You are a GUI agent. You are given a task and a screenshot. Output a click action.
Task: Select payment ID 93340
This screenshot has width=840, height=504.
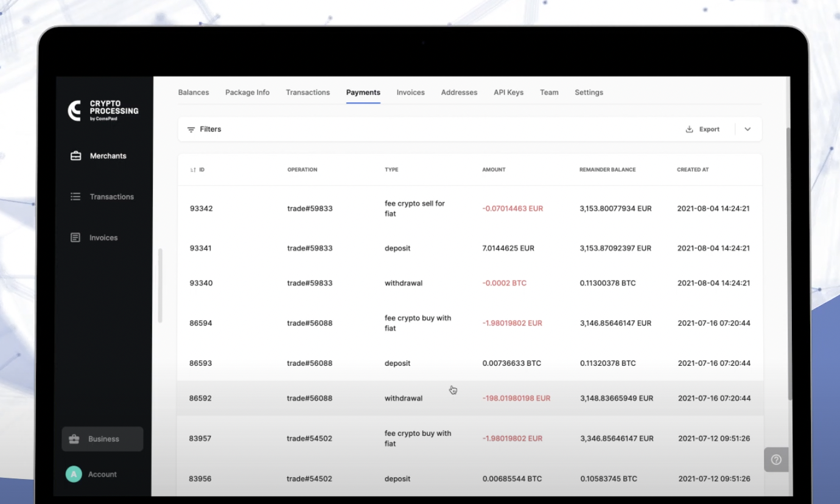[x=201, y=283]
